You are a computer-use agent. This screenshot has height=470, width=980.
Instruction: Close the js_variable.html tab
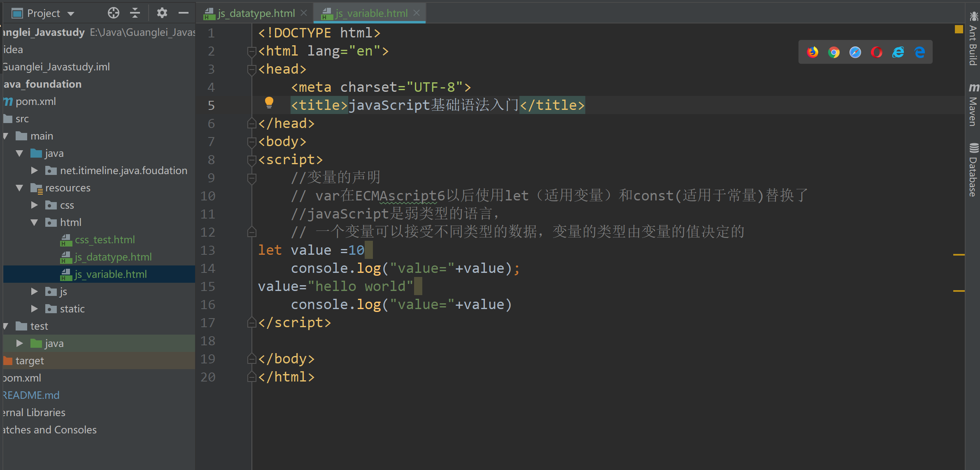tap(417, 13)
